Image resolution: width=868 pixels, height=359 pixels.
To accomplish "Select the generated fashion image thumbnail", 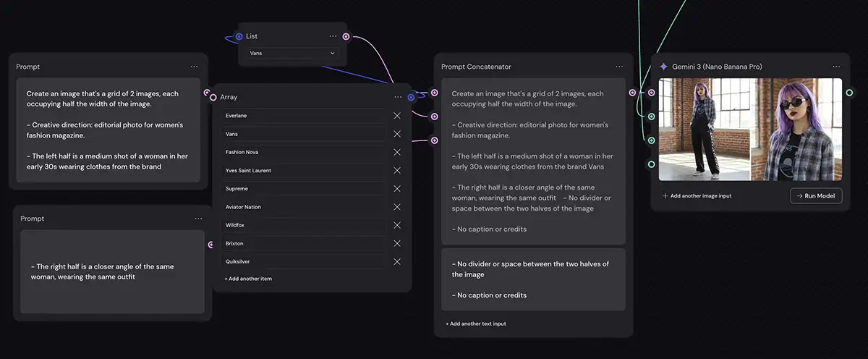I will 750,130.
